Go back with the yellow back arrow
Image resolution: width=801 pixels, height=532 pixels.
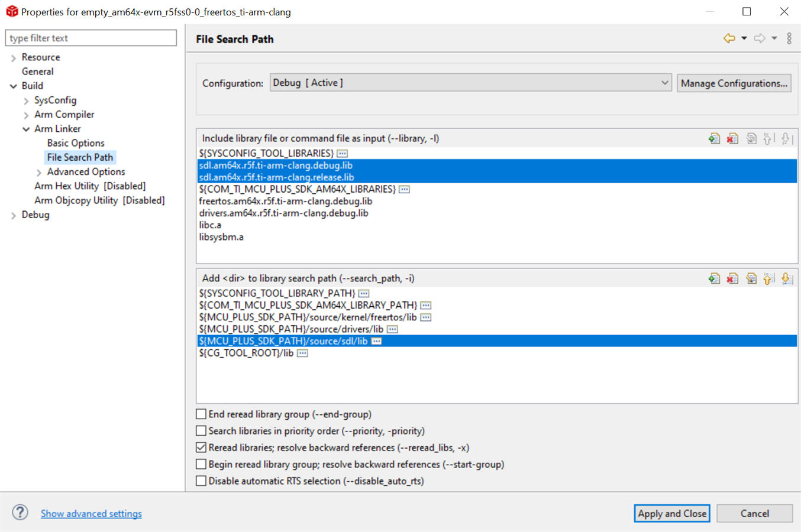click(x=729, y=38)
